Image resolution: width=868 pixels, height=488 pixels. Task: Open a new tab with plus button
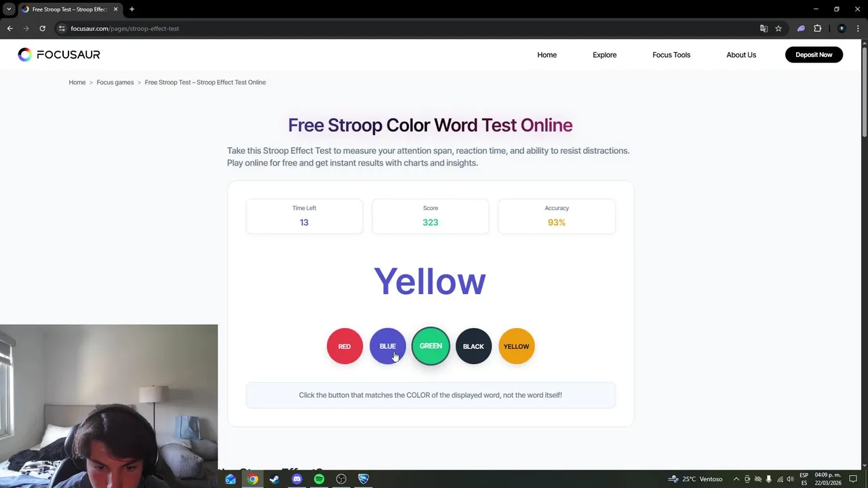click(132, 9)
